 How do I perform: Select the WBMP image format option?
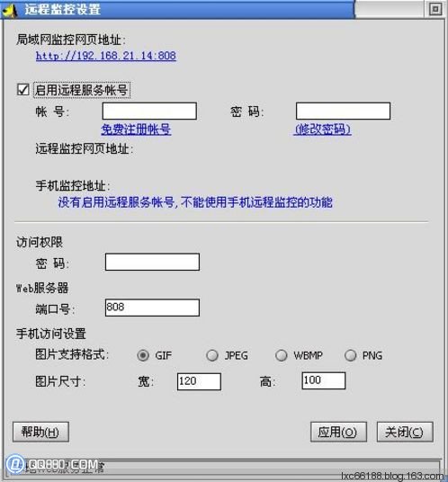click(281, 355)
